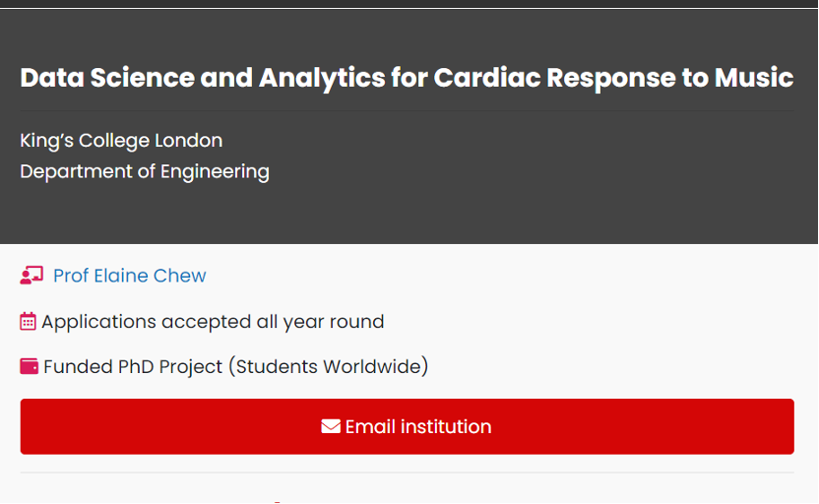Click the project title heading

(x=407, y=78)
